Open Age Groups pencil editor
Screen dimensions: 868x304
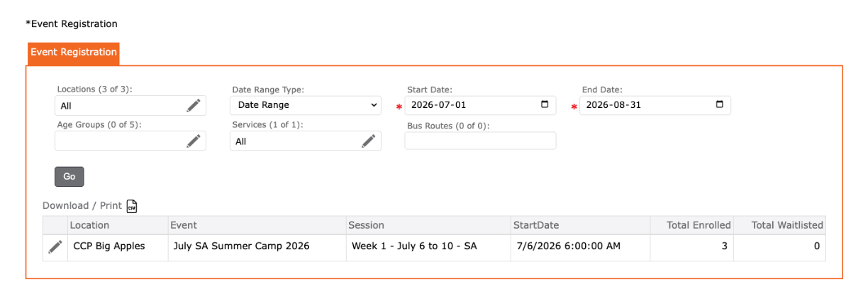(x=194, y=141)
